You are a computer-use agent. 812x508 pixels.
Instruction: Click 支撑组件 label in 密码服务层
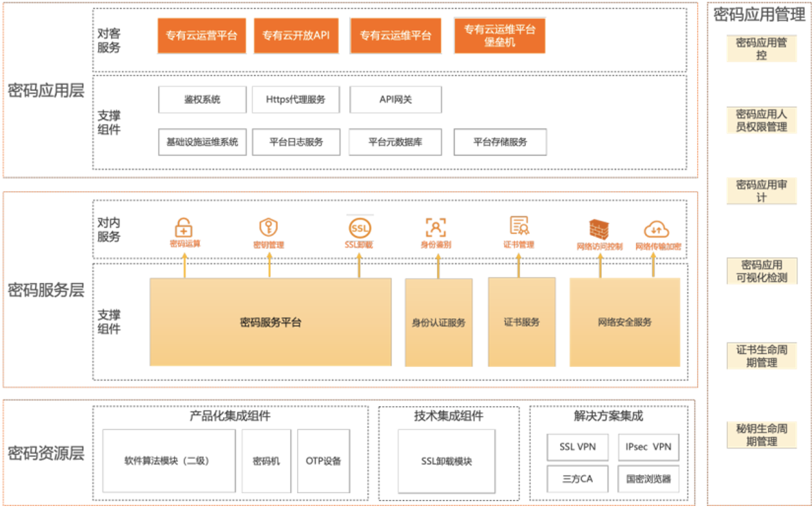point(109,322)
